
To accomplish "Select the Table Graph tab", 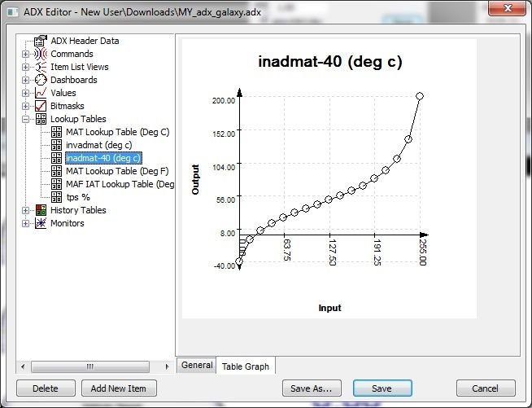I will (246, 366).
